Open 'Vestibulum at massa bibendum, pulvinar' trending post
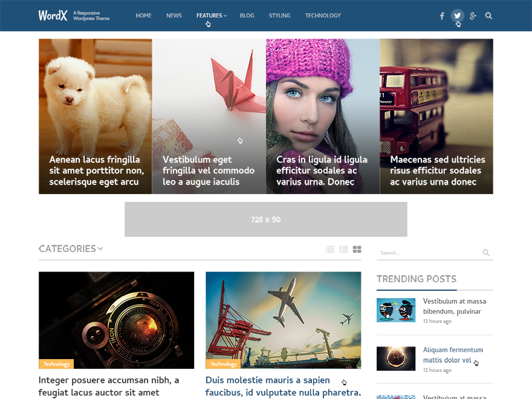532x399 pixels. (454, 306)
